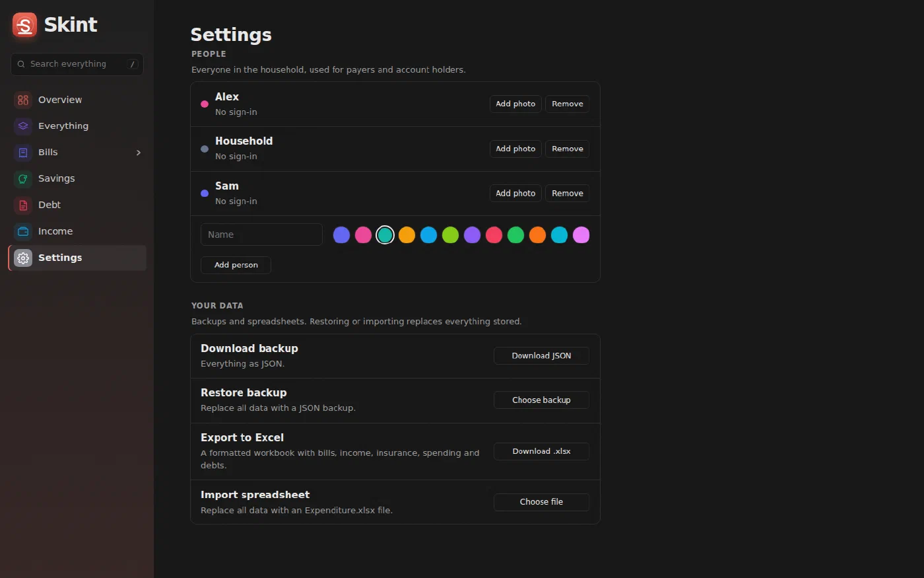
Task: Click the Income wallet icon
Action: (x=23, y=232)
